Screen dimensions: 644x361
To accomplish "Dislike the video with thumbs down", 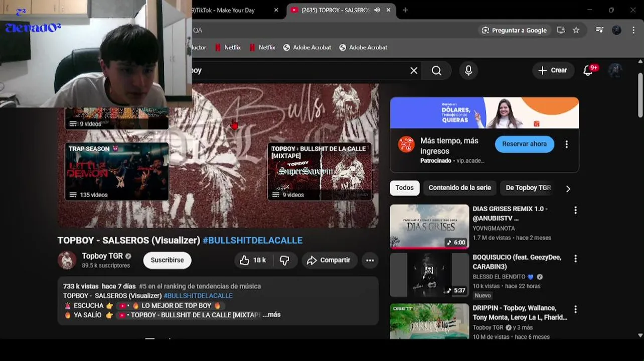I will [284, 260].
